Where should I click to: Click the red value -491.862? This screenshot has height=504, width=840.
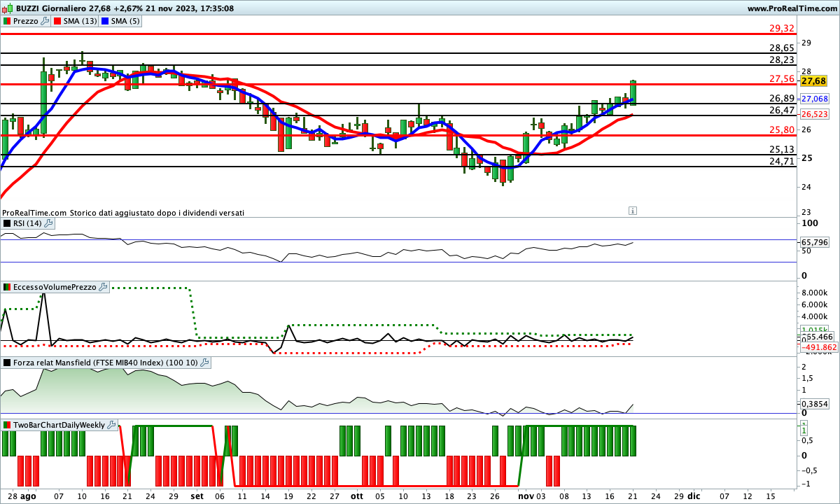click(x=818, y=347)
